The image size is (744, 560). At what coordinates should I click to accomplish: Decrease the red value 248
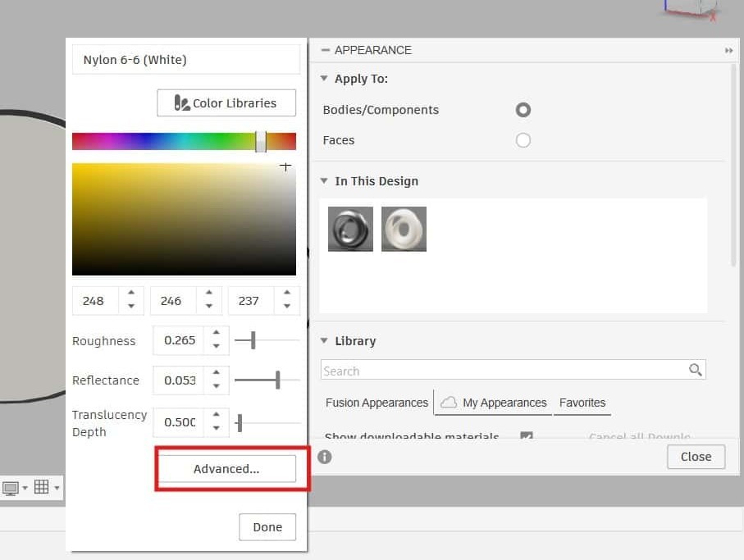pos(131,307)
